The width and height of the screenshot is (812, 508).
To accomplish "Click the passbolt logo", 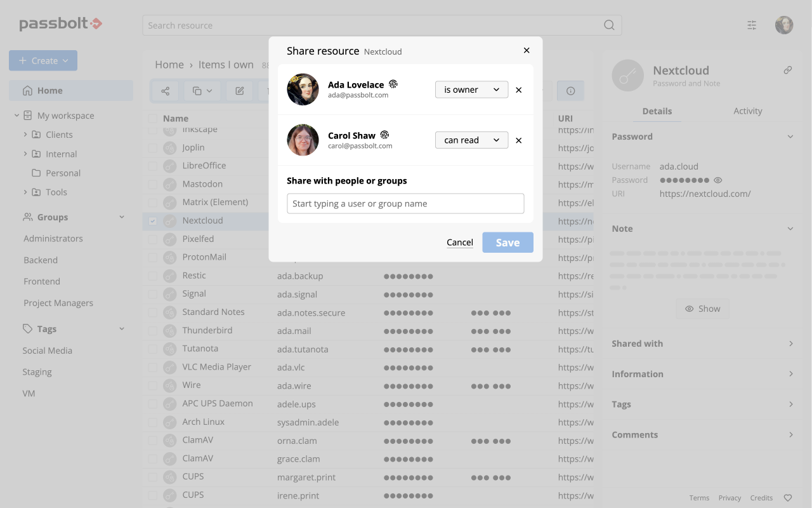I will (61, 23).
